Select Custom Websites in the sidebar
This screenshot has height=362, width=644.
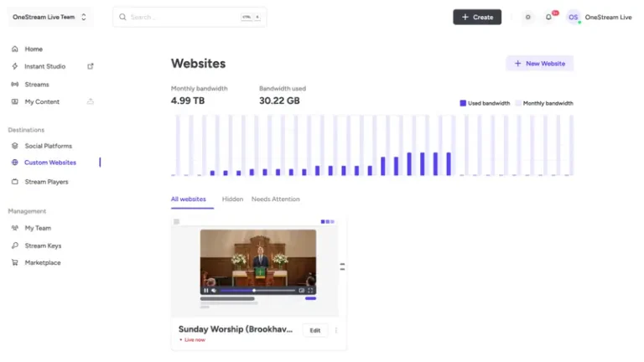coord(50,163)
